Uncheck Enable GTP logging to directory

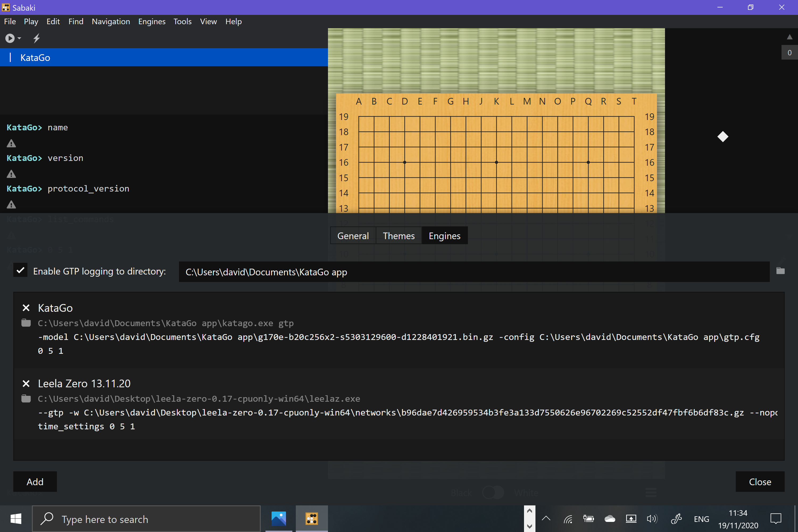pos(20,271)
